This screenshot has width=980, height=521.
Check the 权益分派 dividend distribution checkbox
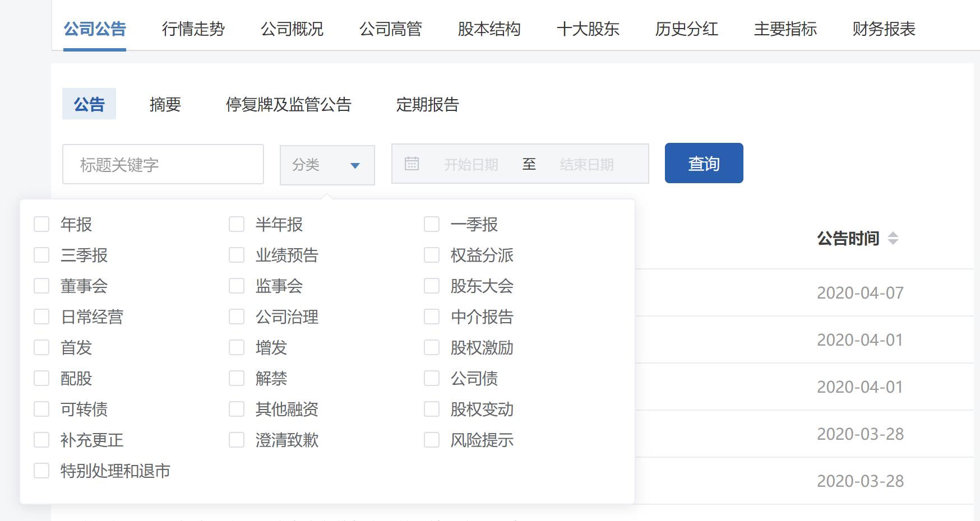coord(431,254)
